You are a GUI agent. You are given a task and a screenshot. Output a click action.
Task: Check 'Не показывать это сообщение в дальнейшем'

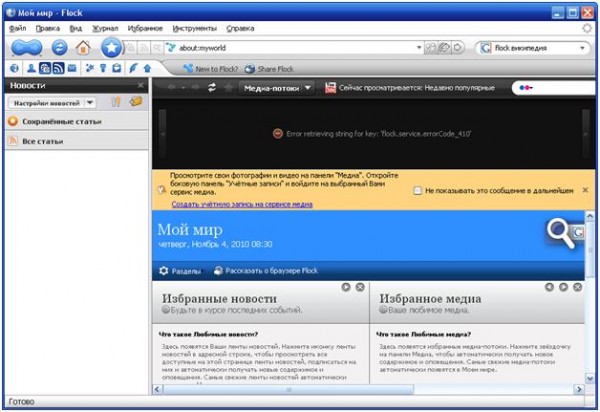click(x=417, y=190)
